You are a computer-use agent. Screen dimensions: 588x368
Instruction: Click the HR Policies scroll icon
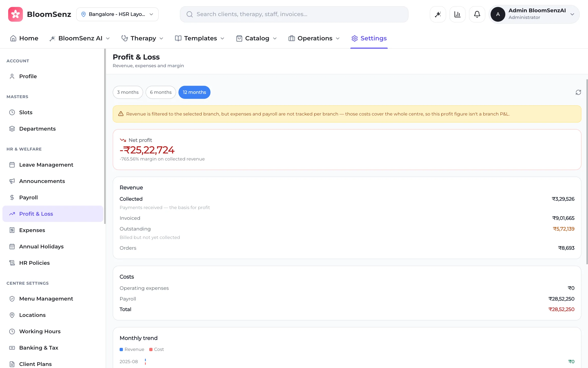pyautogui.click(x=12, y=263)
